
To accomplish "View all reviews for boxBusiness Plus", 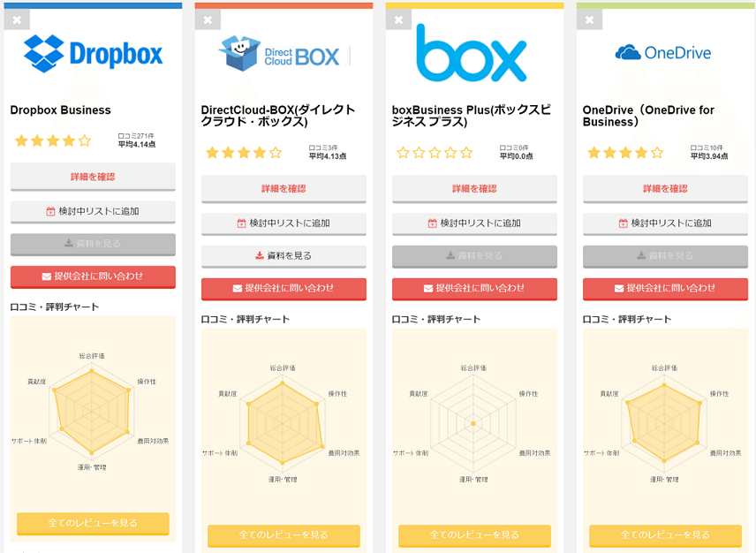I will [474, 535].
